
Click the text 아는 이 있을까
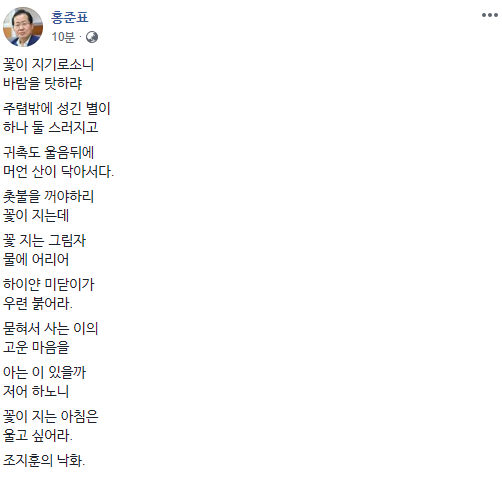point(44,372)
